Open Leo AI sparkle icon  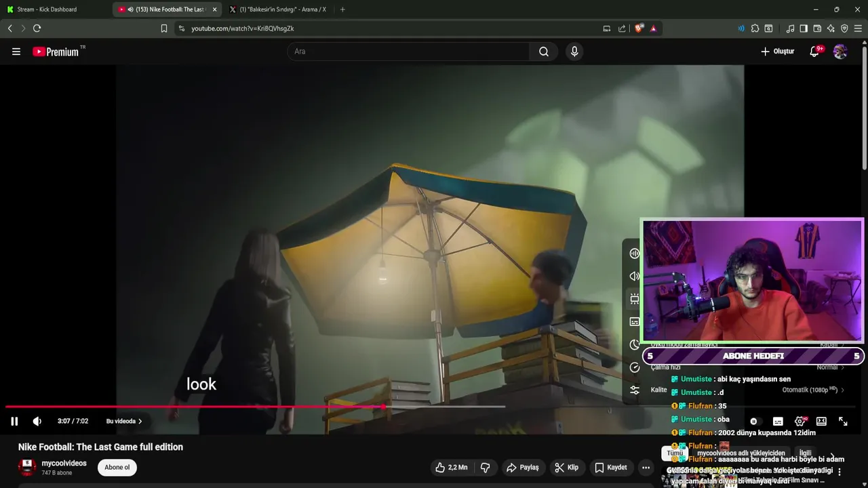pyautogui.click(x=831, y=28)
